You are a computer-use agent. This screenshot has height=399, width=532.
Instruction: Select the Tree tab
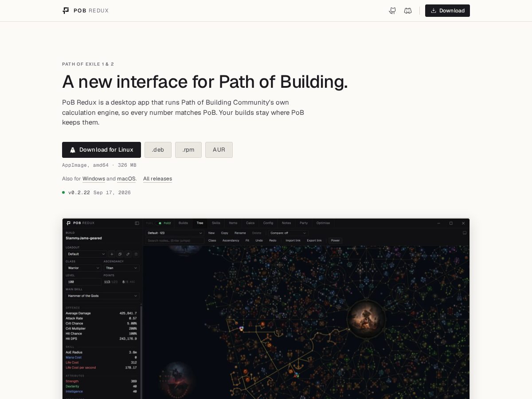coord(200,223)
